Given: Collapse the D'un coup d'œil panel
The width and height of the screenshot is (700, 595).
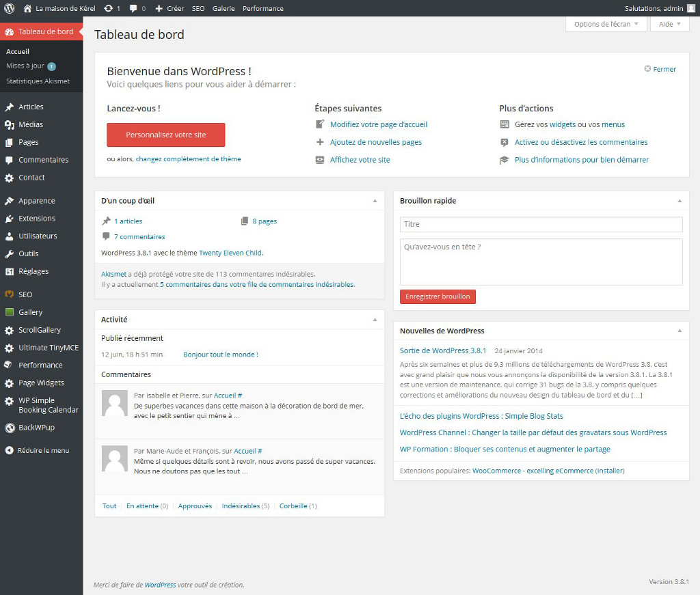Looking at the screenshot, I should tap(375, 201).
